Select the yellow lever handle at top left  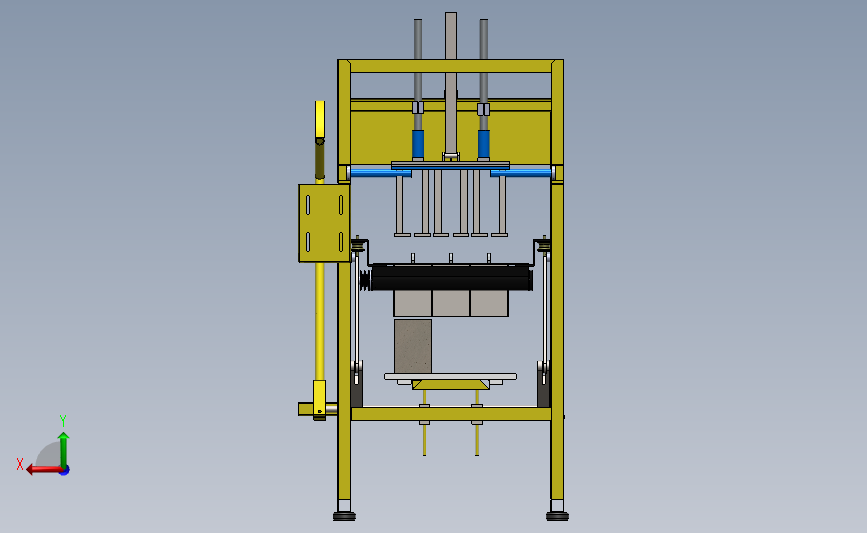click(320, 119)
